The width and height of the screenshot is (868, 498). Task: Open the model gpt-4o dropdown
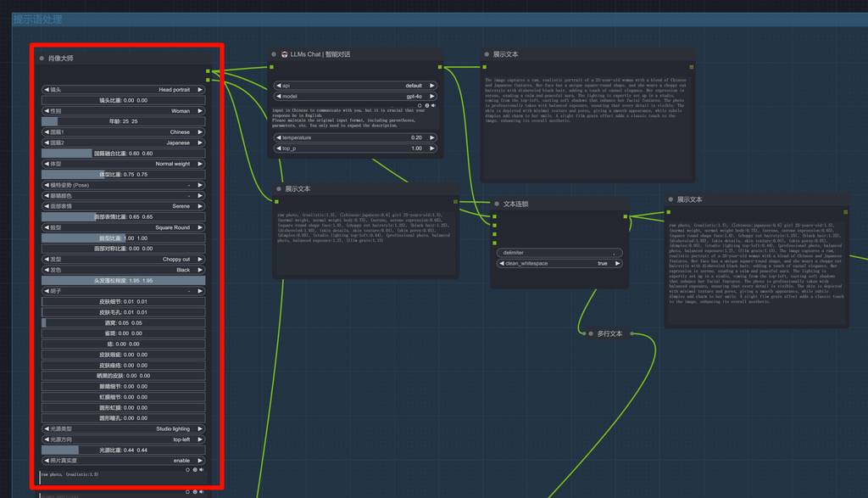(354, 97)
